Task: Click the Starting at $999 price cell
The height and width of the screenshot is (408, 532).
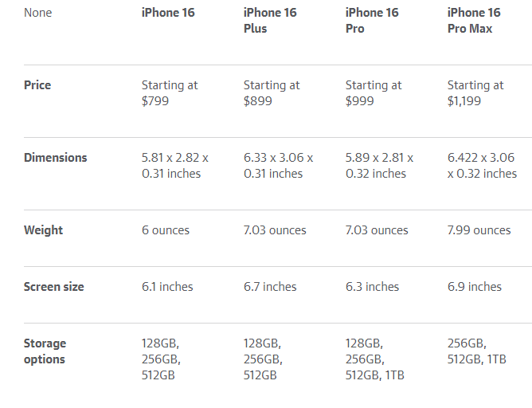Action: (374, 93)
